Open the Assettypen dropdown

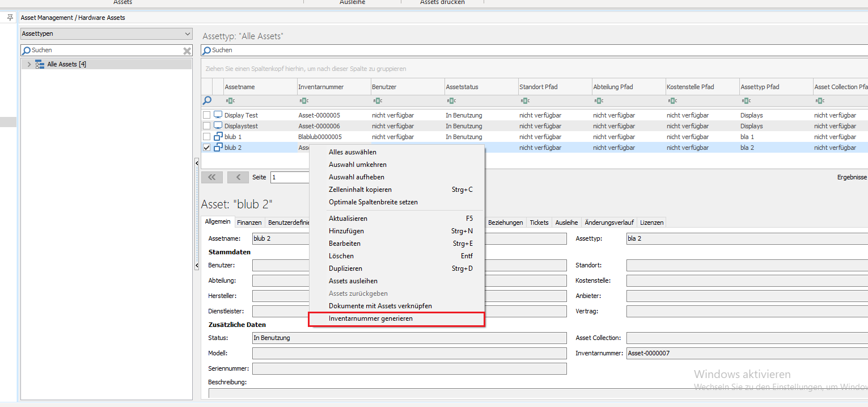187,33
